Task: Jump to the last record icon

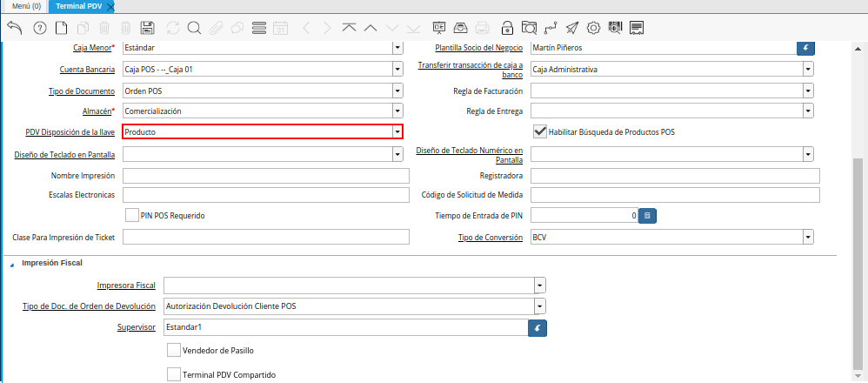Action: tap(413, 28)
